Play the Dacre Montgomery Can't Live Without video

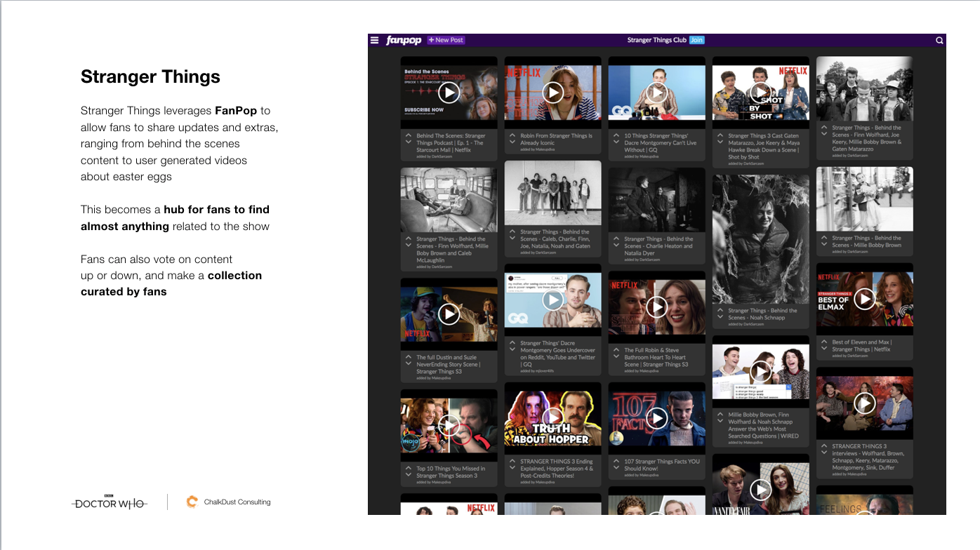(x=656, y=93)
